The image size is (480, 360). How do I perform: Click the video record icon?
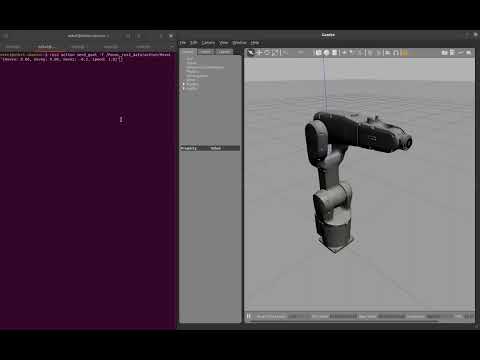[x=469, y=53]
